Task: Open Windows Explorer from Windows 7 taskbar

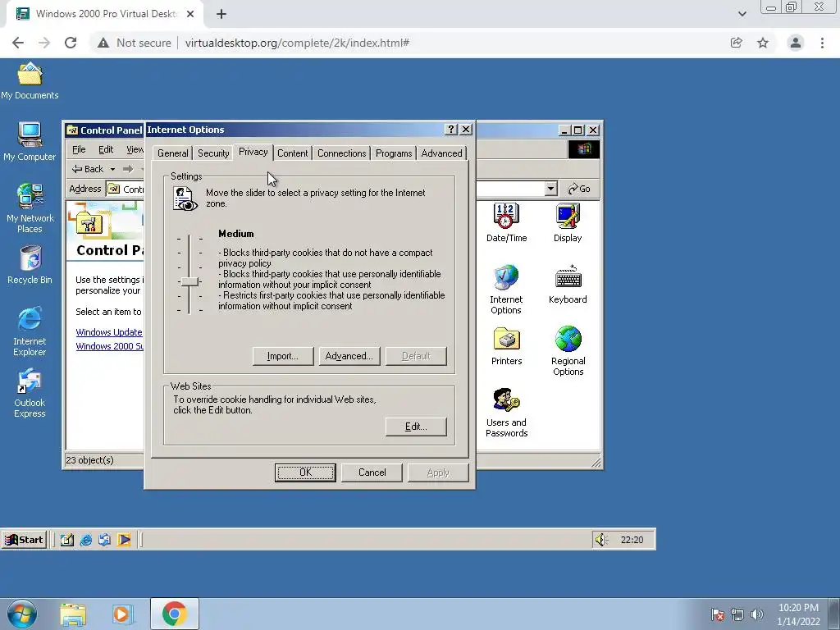Action: [73, 614]
